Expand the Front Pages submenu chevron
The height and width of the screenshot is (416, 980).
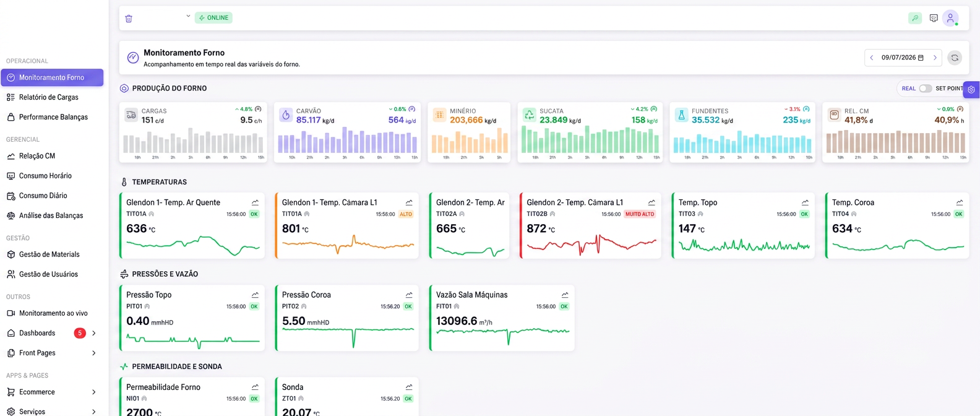[94, 353]
